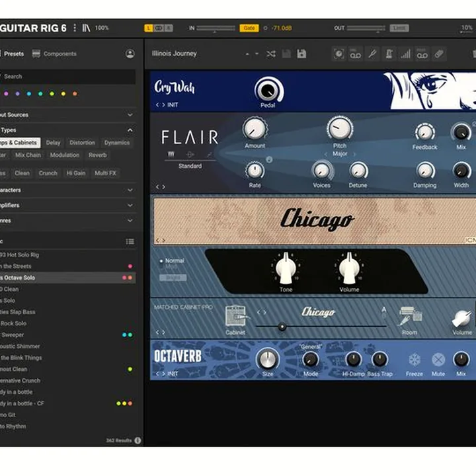The height and width of the screenshot is (476, 476).
Task: Expand the Characters filter section
Action: click(67, 190)
